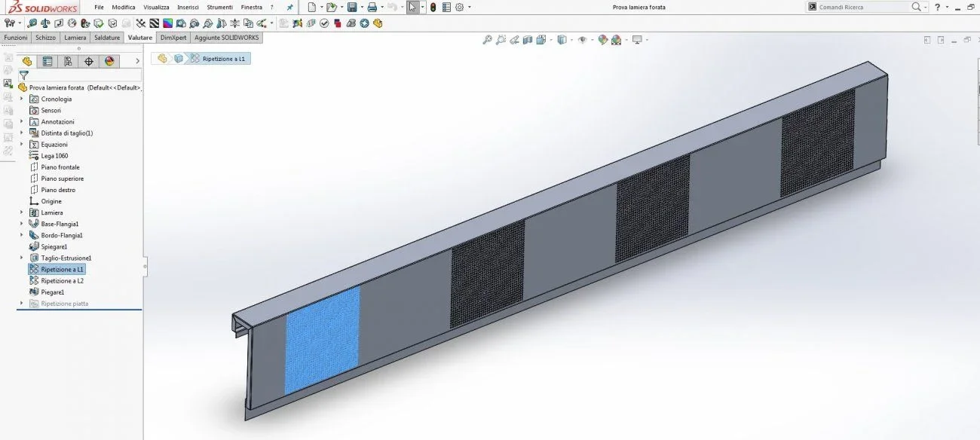Click the Print icon in top toolbar
Image resolution: width=980 pixels, height=440 pixels.
[372, 7]
